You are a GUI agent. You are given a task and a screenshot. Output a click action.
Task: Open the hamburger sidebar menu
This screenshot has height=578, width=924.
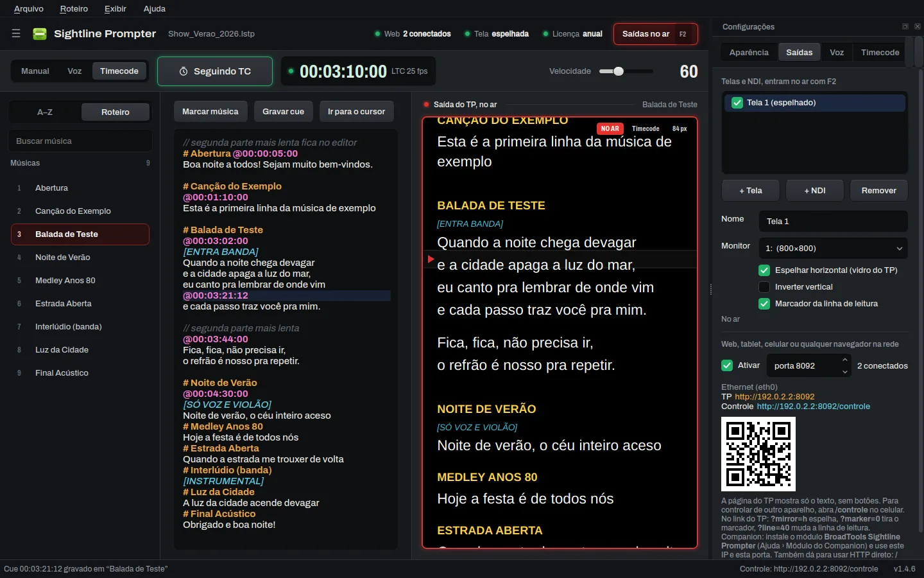point(16,33)
